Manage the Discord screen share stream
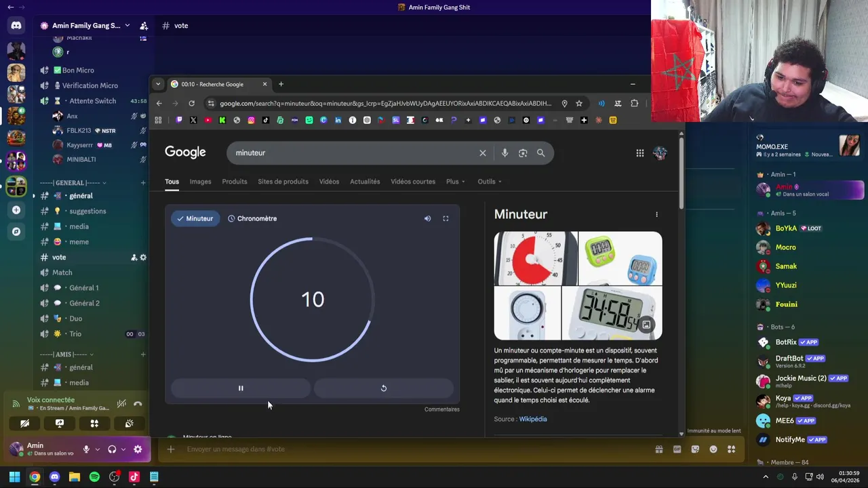 pyautogui.click(x=60, y=424)
